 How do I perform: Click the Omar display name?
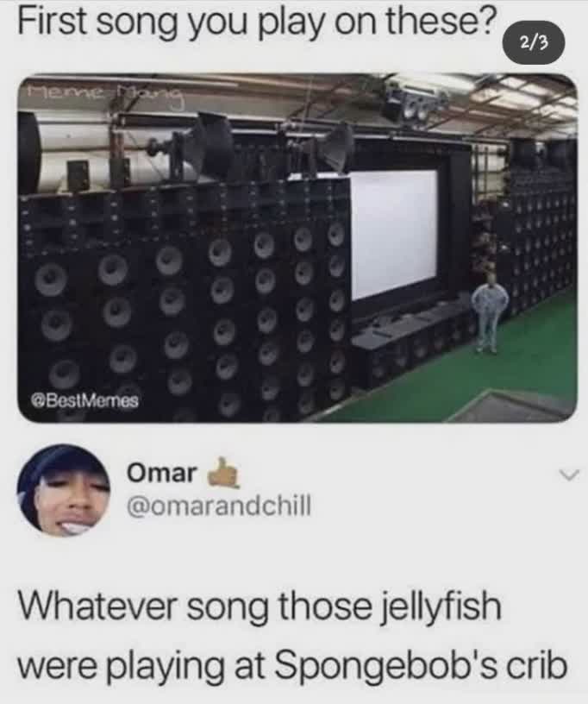(162, 474)
